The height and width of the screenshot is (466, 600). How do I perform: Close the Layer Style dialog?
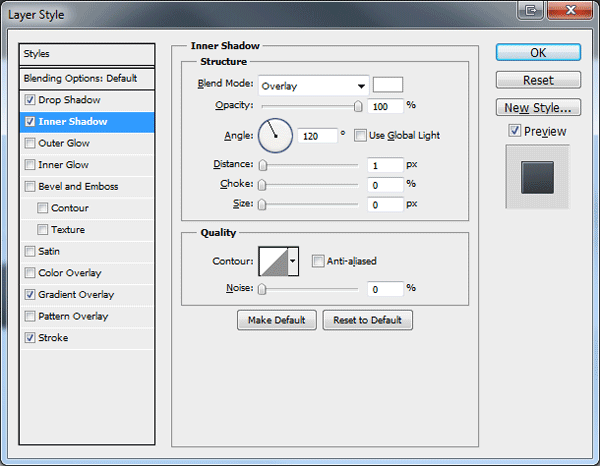[x=570, y=10]
